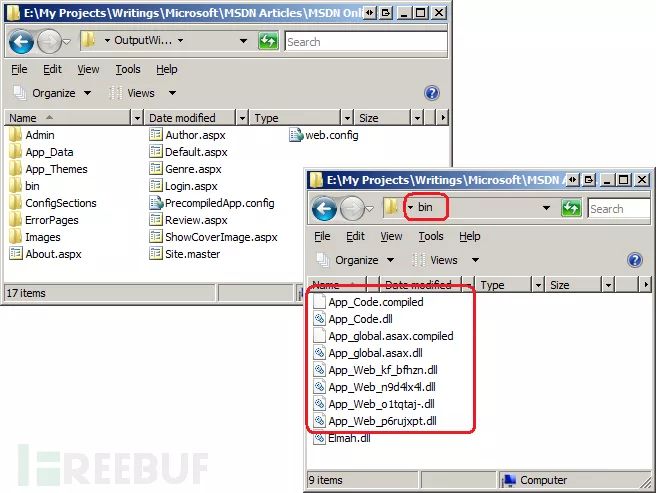The image size is (656, 493).
Task: Expand the Views dropdown in OutputWi window
Action: [172, 93]
